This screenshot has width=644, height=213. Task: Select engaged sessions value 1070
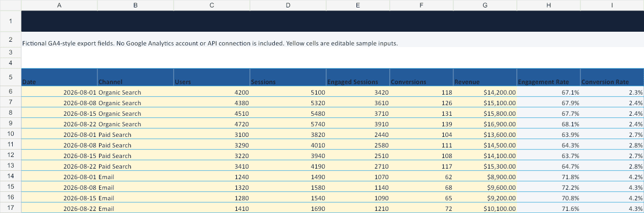[x=358, y=177]
